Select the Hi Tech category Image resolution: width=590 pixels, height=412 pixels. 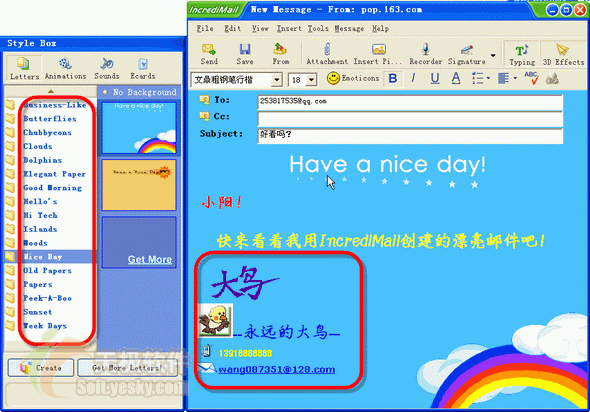tap(40, 215)
